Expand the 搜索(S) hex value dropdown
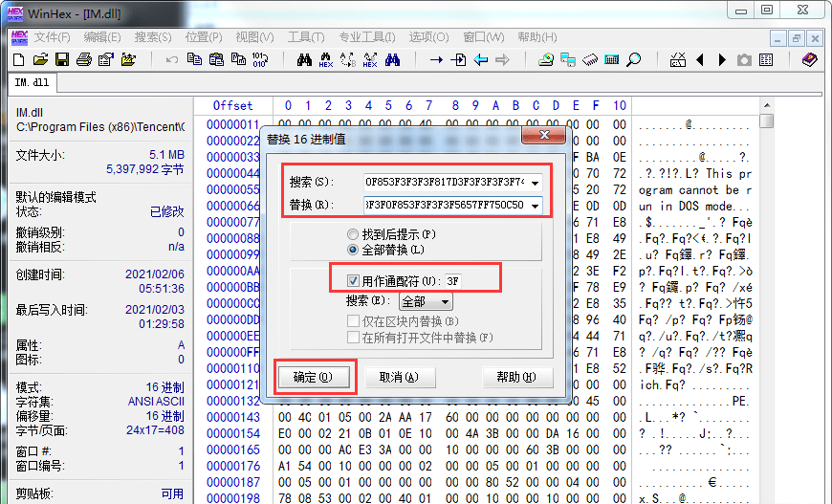832x504 pixels. [535, 183]
